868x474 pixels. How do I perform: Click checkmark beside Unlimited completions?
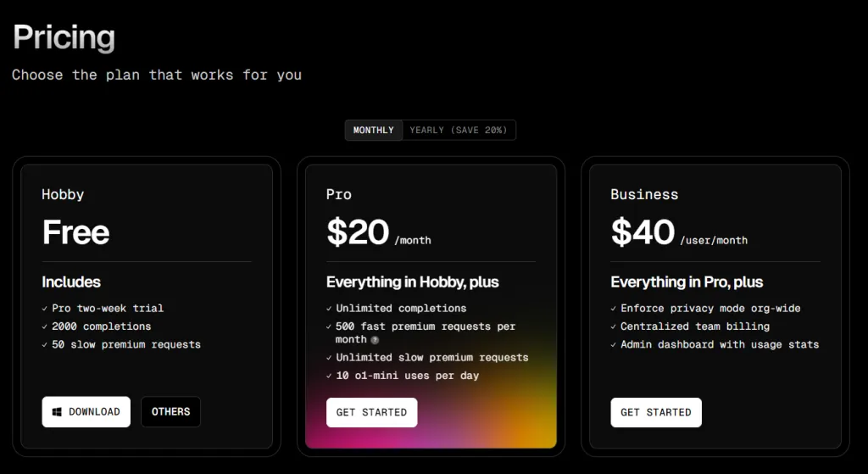tap(330, 309)
